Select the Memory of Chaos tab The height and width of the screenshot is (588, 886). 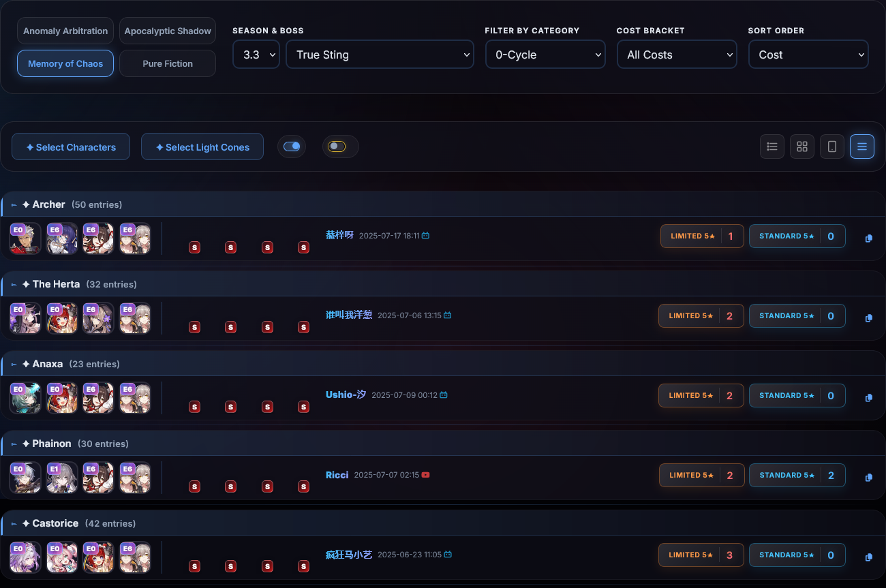[x=65, y=63]
